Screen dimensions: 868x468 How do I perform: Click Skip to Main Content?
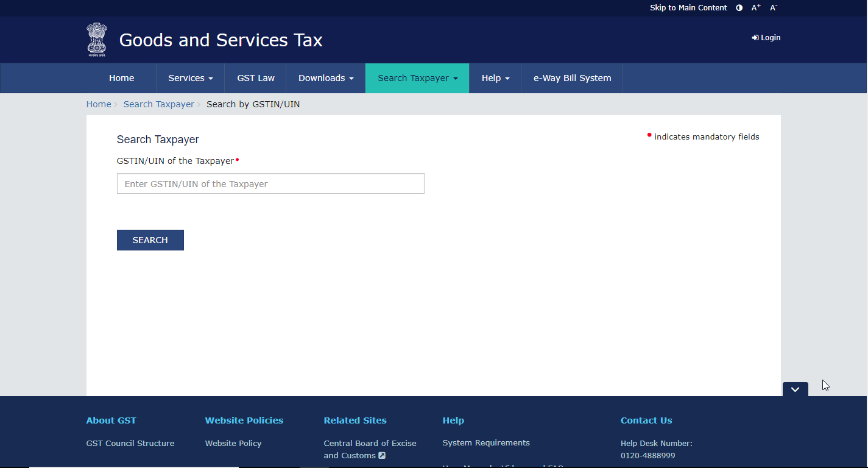[688, 7]
